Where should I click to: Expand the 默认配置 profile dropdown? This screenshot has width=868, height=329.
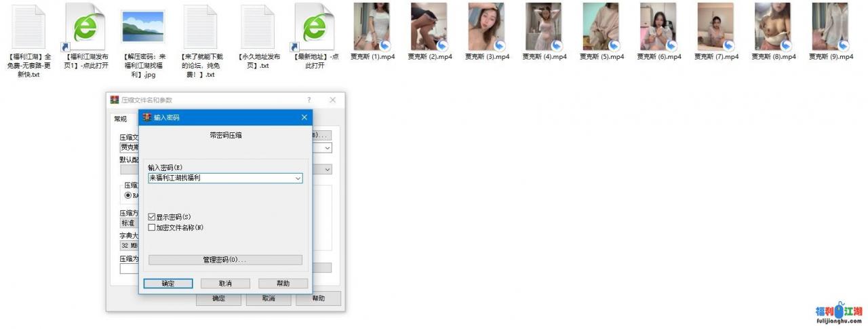[x=328, y=170]
